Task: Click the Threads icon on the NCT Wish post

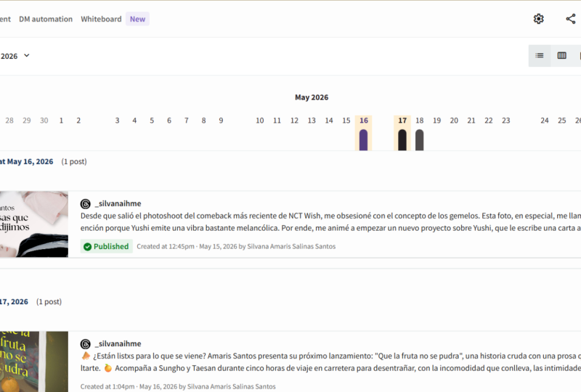Action: pos(86,204)
